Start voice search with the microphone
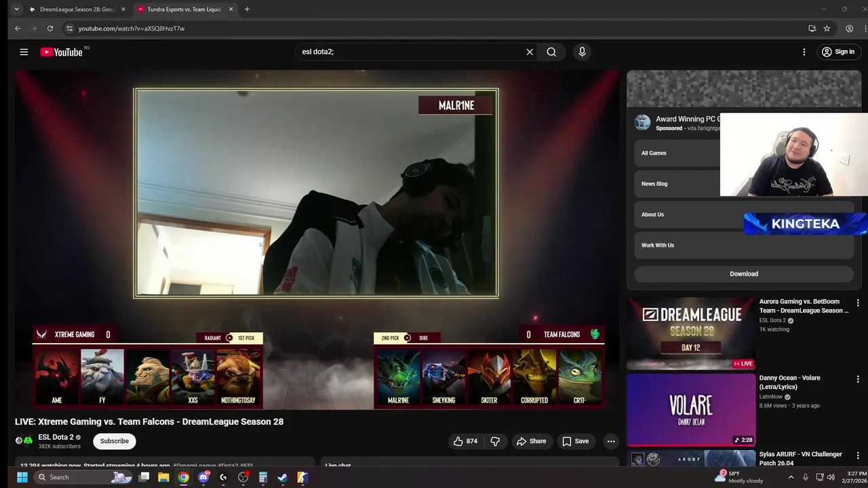 (x=582, y=52)
